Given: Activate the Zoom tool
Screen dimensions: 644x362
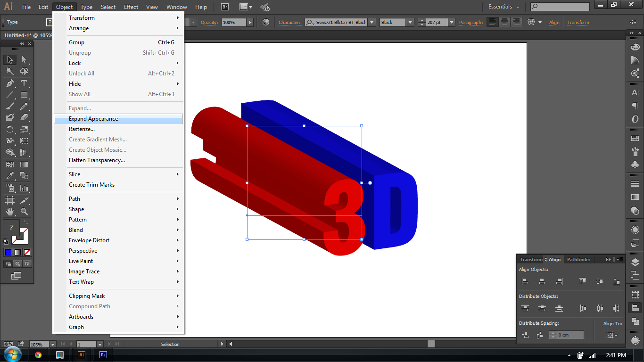Looking at the screenshot, I should coord(25,212).
